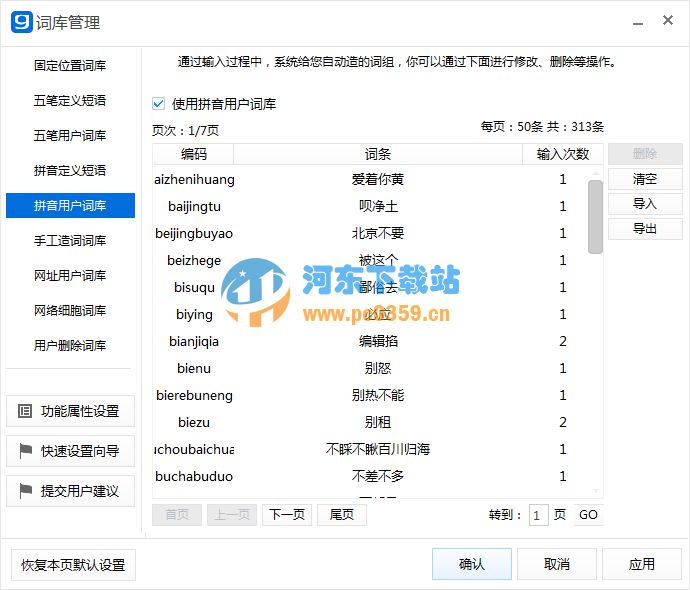Sort by the 编码 column header
The width and height of the screenshot is (690, 590).
pyautogui.click(x=193, y=154)
